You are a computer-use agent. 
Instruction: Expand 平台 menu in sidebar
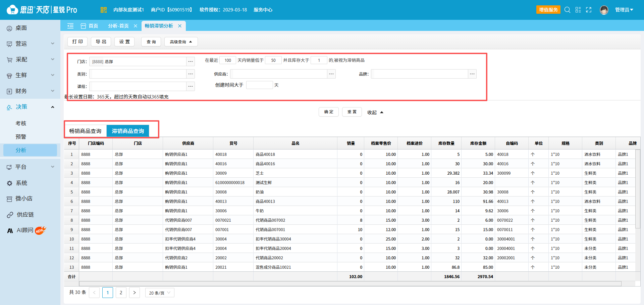coord(30,167)
